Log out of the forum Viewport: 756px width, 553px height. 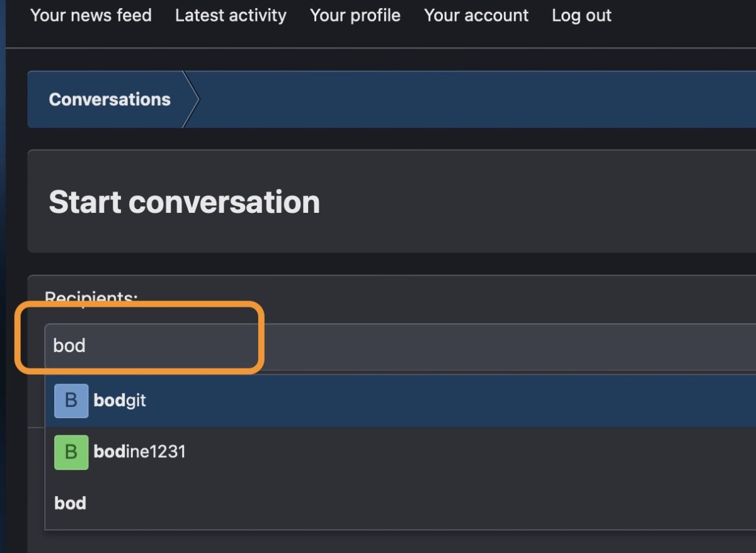pos(581,15)
